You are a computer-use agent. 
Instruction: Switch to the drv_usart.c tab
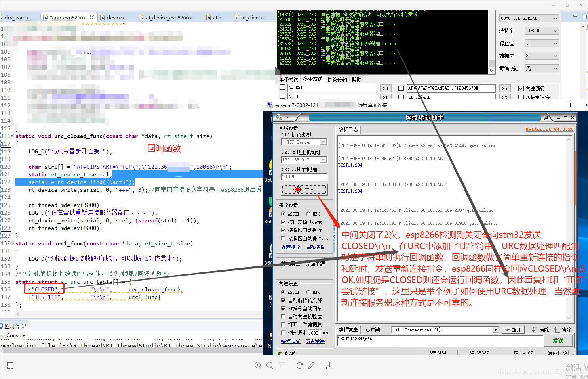pos(17,17)
